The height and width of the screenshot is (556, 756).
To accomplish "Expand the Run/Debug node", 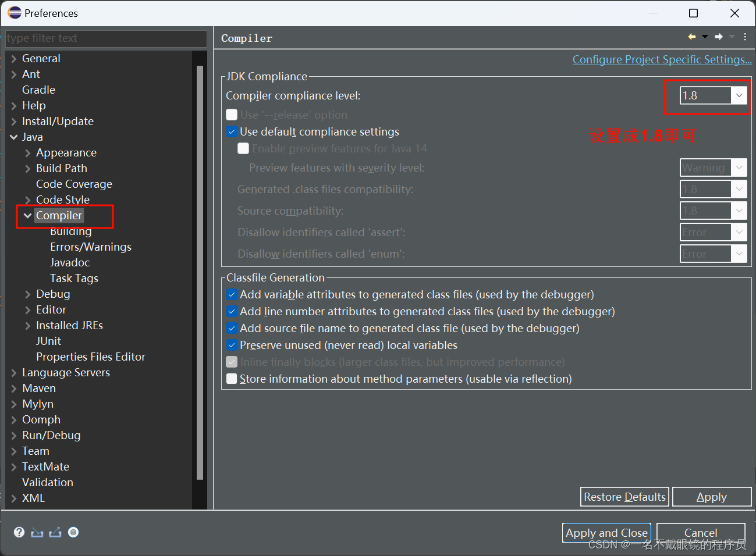I will [x=14, y=435].
